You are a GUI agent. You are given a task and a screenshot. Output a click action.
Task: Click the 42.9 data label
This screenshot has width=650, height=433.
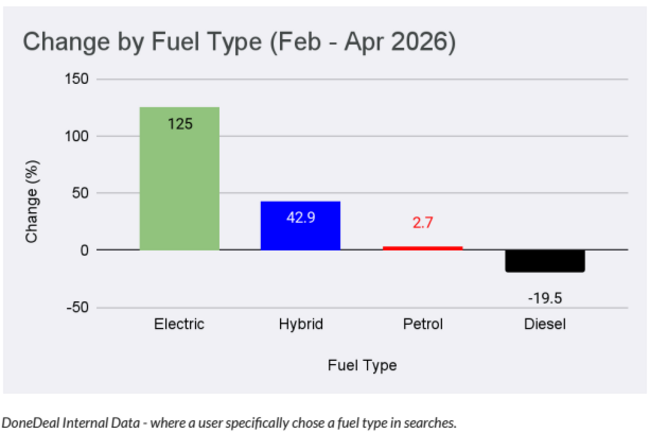click(x=301, y=217)
